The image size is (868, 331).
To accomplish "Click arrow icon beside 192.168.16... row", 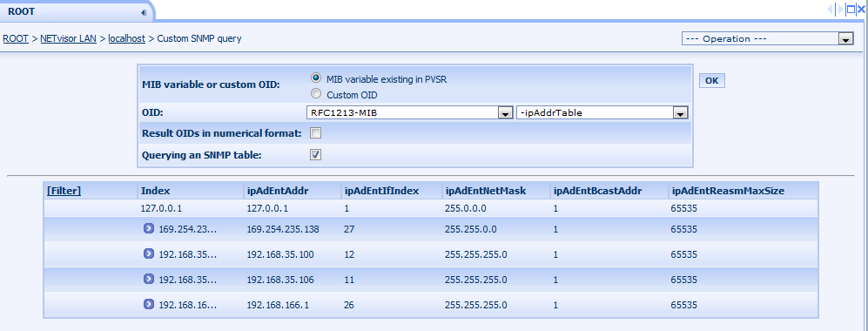I will click(148, 304).
